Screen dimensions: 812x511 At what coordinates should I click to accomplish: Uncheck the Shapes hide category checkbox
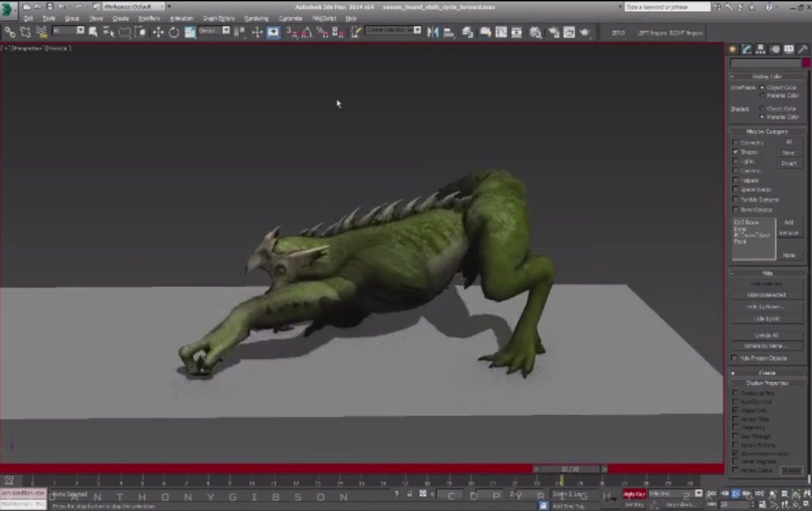coord(735,152)
